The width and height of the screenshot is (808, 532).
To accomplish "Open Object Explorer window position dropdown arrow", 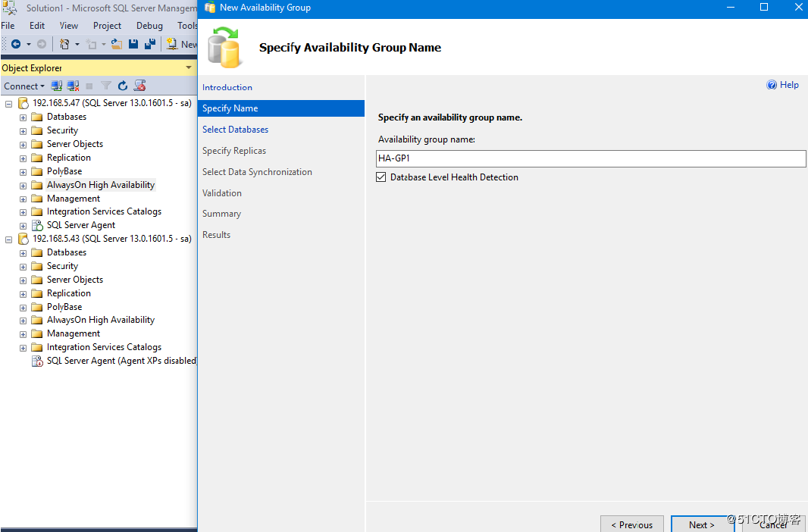I will [189, 67].
